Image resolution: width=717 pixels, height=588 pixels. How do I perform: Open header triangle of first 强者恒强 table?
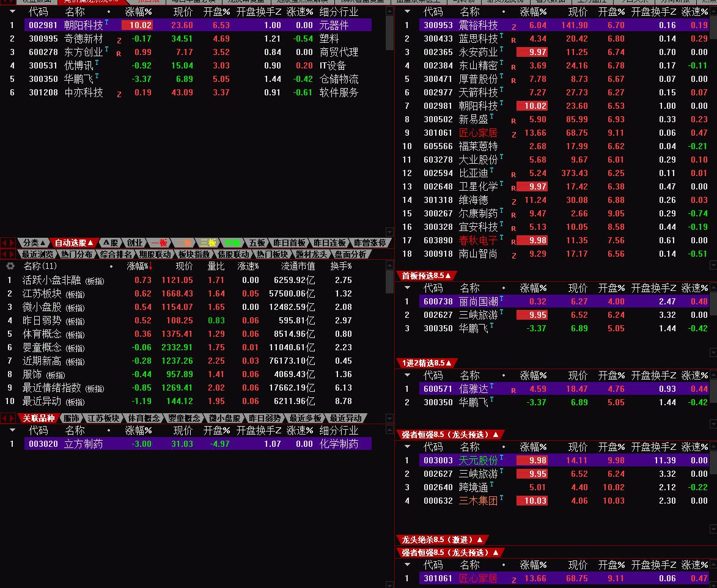408,446
